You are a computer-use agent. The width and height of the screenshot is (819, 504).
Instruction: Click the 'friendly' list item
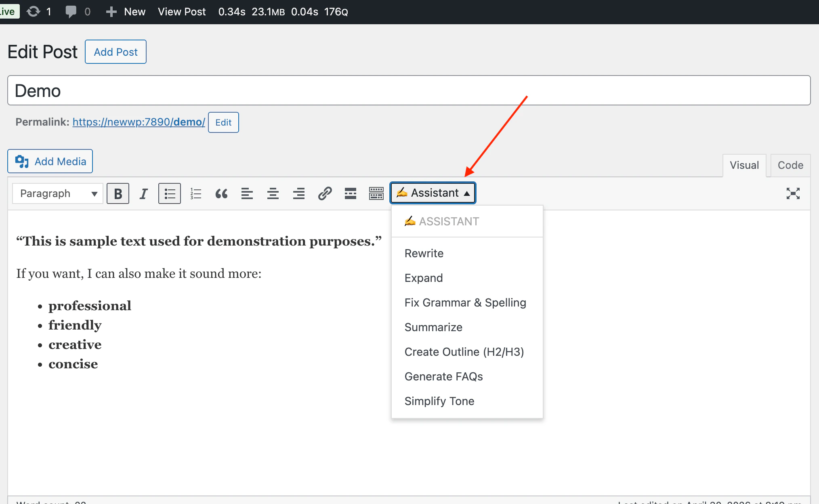[75, 325]
